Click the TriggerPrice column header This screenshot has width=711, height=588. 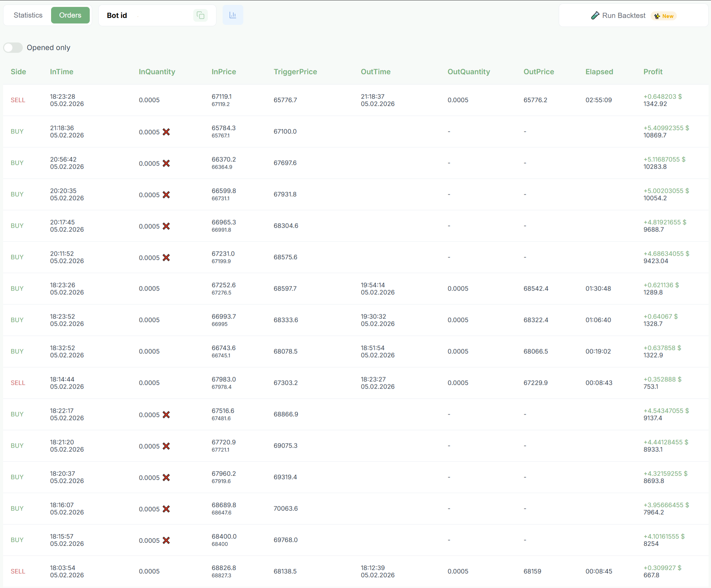pyautogui.click(x=295, y=72)
